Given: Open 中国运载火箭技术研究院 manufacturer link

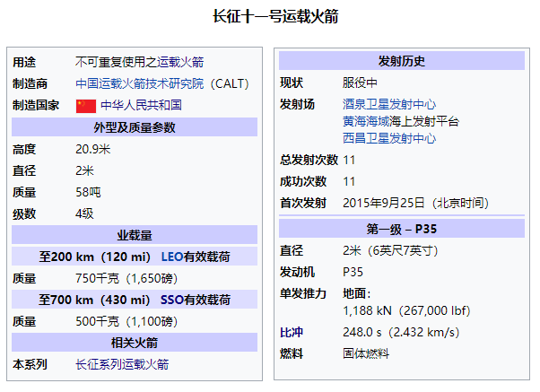Looking at the screenshot, I should (139, 83).
